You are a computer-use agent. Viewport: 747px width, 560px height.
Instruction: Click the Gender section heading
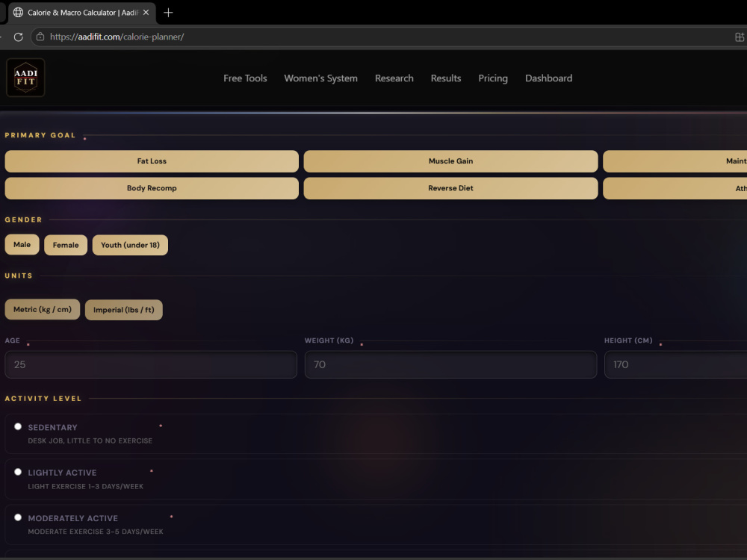(23, 220)
